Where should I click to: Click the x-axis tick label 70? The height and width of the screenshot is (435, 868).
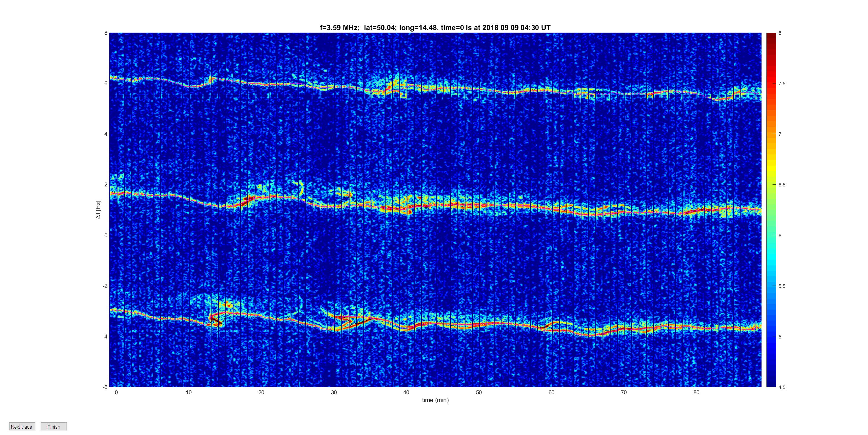tap(624, 392)
